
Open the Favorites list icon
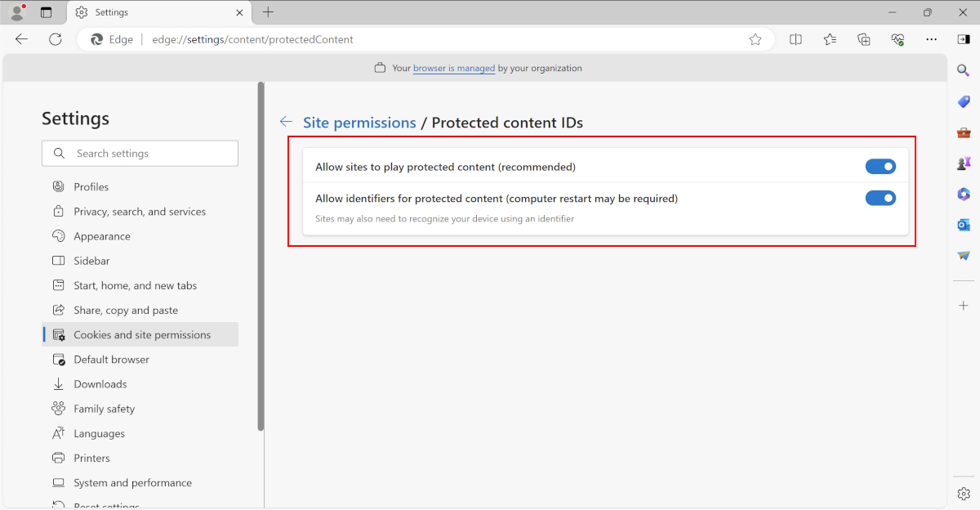point(830,39)
